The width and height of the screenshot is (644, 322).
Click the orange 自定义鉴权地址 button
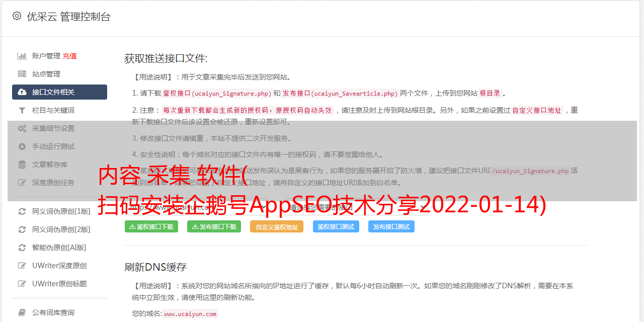(x=277, y=226)
